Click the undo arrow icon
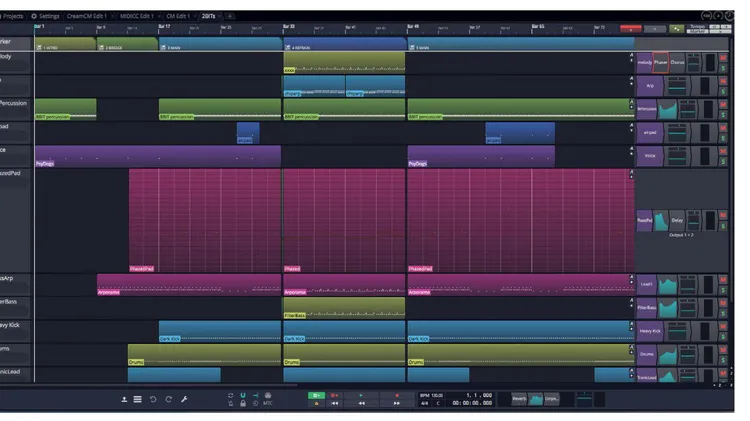 click(x=153, y=399)
